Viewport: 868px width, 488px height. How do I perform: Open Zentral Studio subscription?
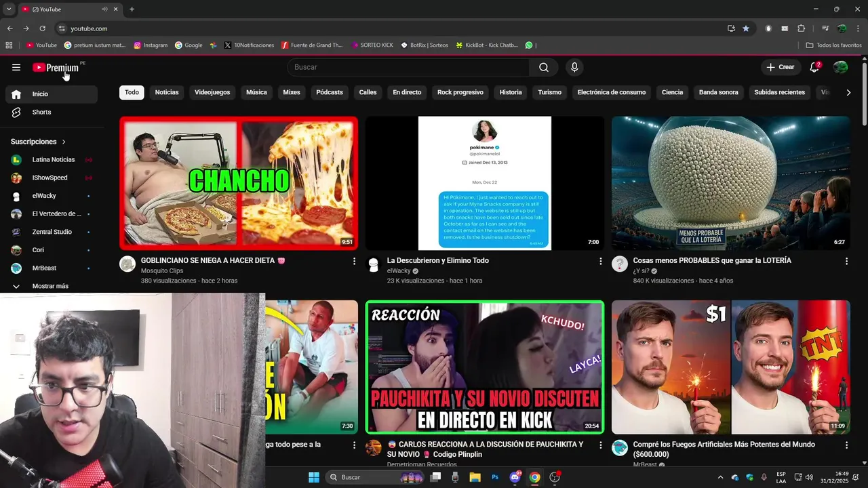51,232
